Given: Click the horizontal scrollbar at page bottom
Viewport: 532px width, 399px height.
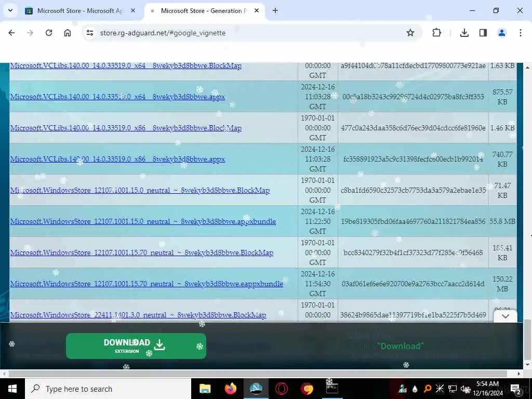Looking at the screenshot, I should click(258, 374).
